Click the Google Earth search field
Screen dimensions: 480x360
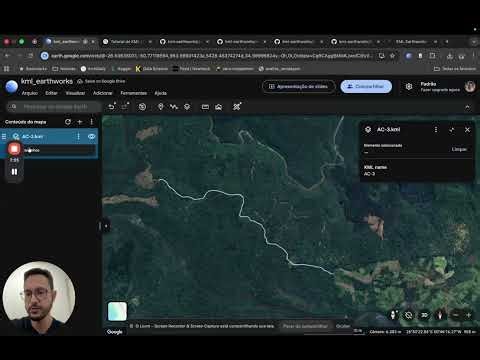tap(54, 107)
